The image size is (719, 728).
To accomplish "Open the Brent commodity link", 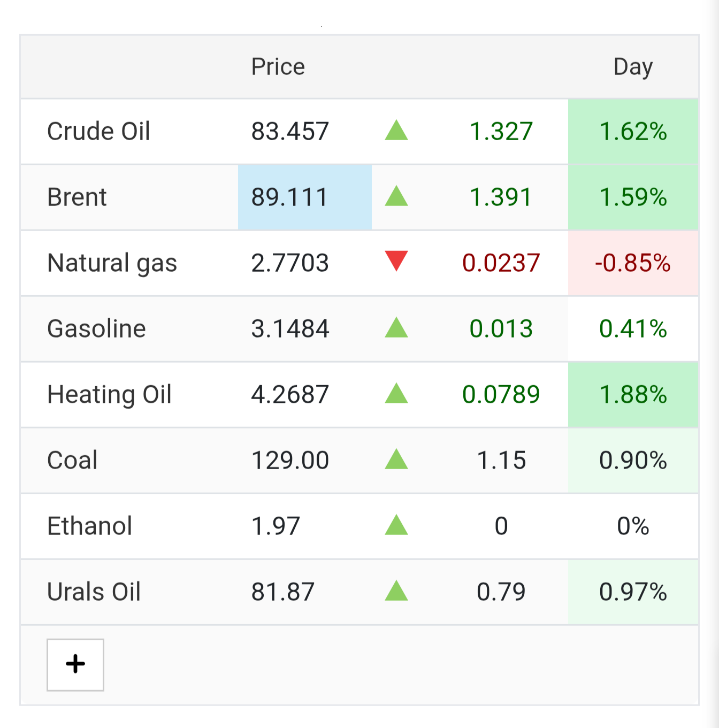I will tap(77, 197).
